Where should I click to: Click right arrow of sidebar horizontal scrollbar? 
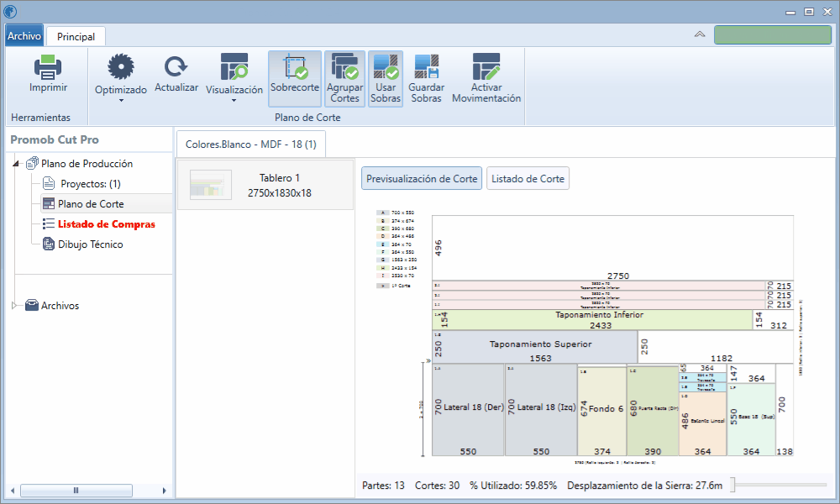(x=165, y=490)
